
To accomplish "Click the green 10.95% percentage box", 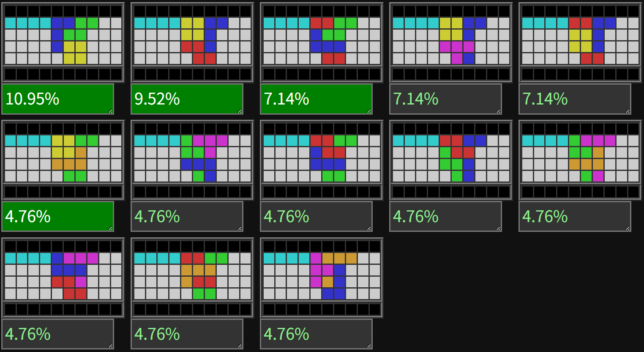I will [x=58, y=99].
